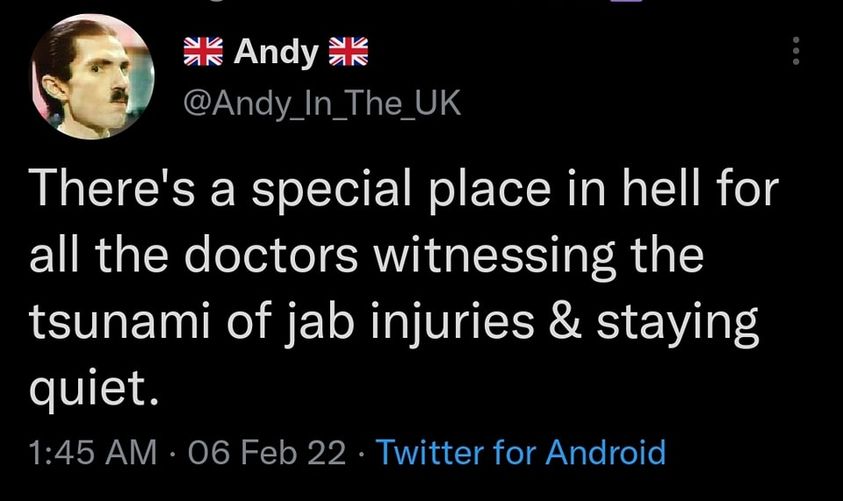This screenshot has height=501, width=843.
Task: Click the 1:45 AM timestamp
Action: pyautogui.click(x=96, y=452)
